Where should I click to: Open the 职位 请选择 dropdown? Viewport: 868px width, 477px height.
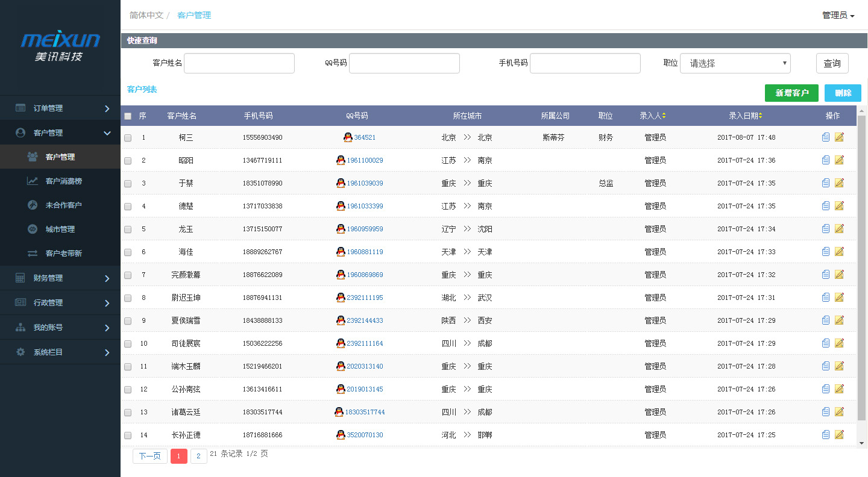pos(735,63)
